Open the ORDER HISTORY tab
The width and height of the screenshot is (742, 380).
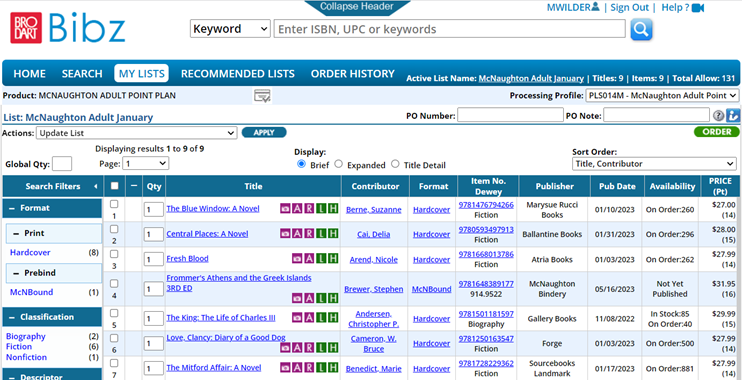tap(353, 73)
